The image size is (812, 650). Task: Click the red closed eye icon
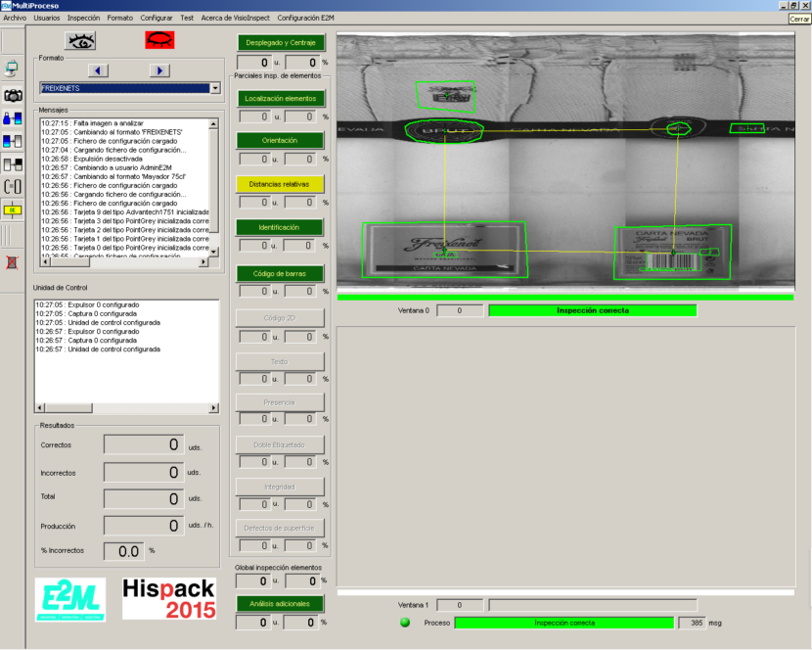pyautogui.click(x=159, y=40)
